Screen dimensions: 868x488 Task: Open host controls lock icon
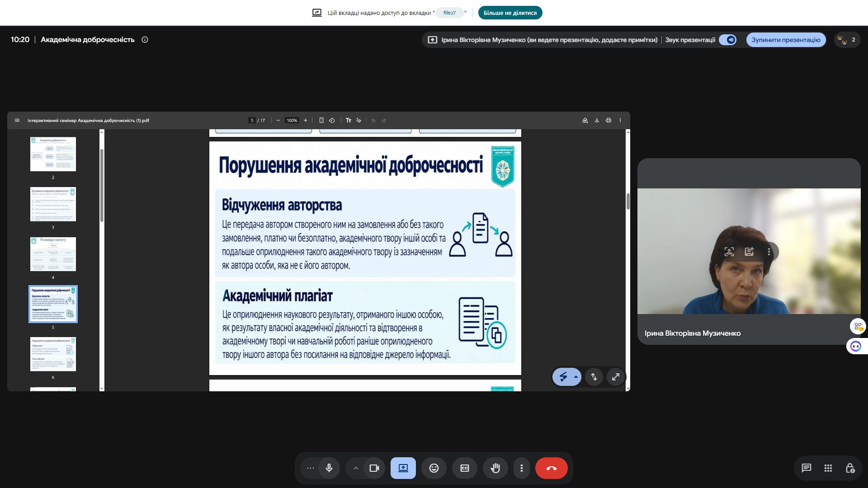tap(850, 468)
